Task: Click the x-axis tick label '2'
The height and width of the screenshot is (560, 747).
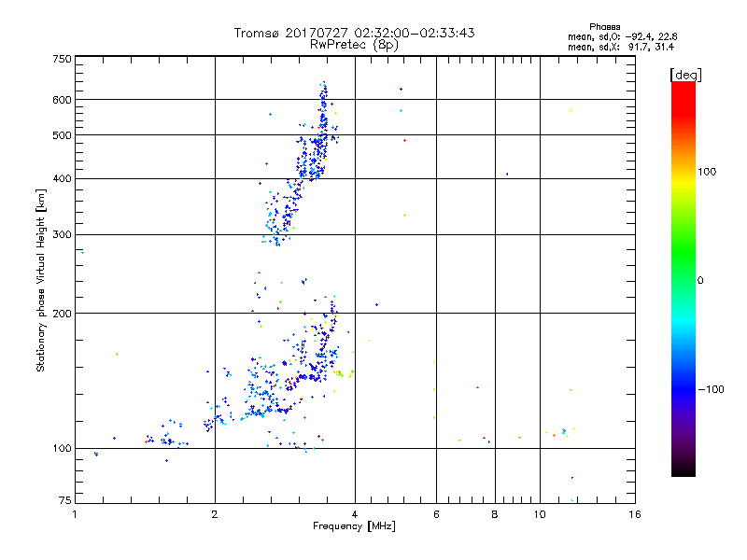Action: [x=215, y=514]
